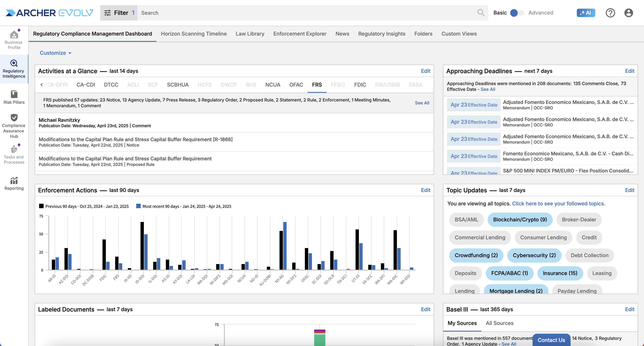644x346 pixels.
Task: Toggle Basic to Advanced search mode
Action: pyautogui.click(x=517, y=13)
